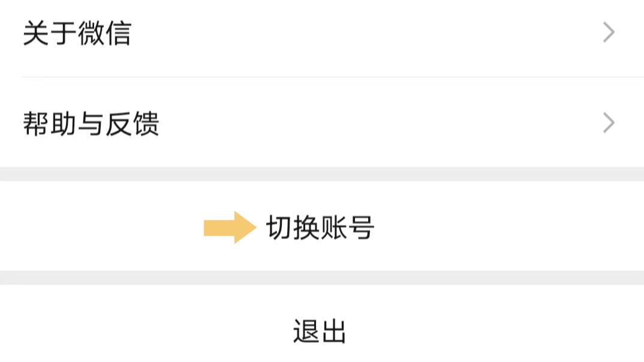
Task: Expand the 帮助与反馈 row arrow
Action: (x=608, y=123)
